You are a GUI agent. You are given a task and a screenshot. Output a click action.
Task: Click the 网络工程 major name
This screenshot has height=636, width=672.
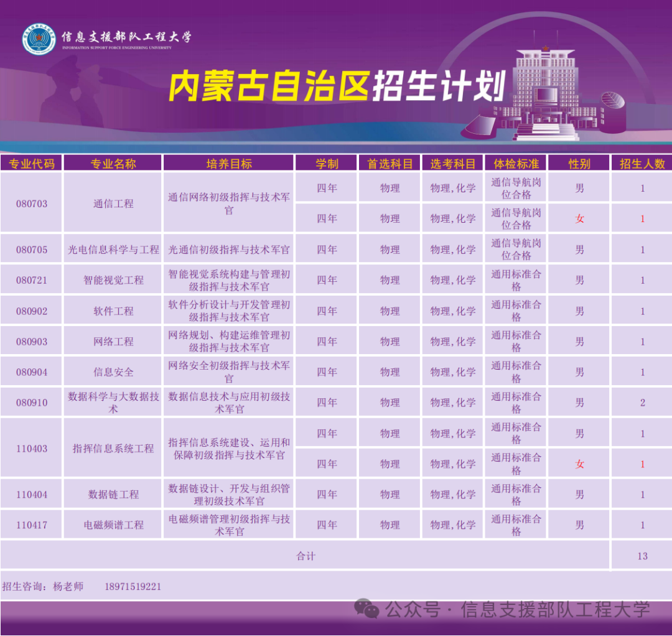113,342
